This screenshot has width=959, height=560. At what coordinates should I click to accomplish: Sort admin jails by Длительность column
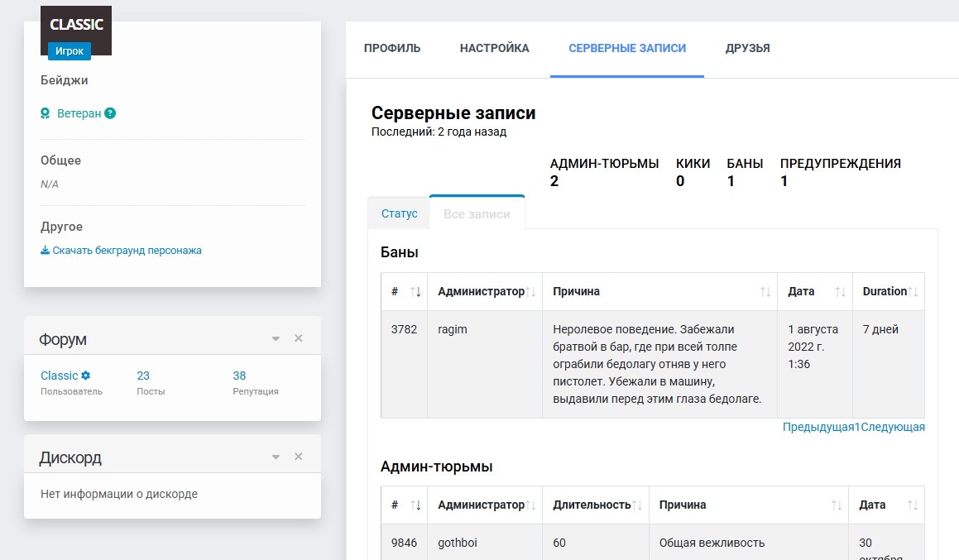coord(637,505)
